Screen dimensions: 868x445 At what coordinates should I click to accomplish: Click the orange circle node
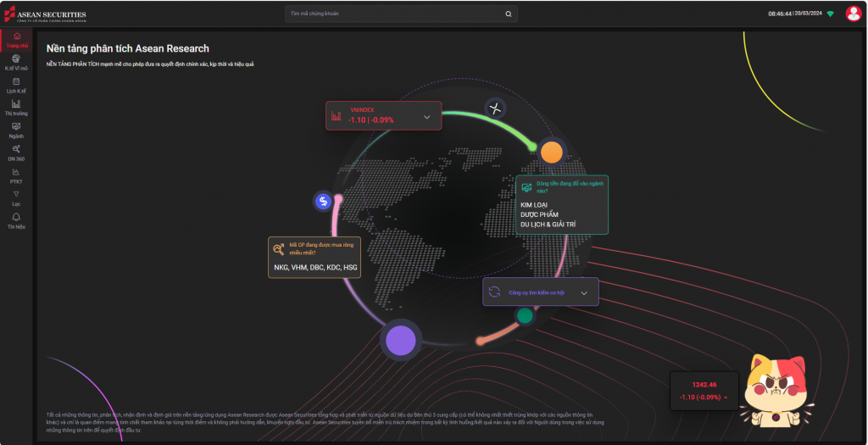tap(551, 152)
